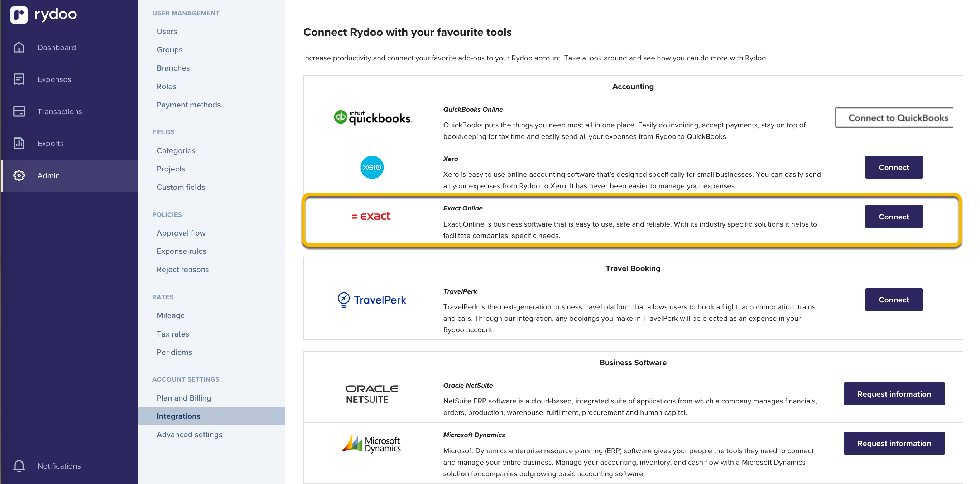Click the Connect to QuickBooks button
This screenshot has width=980, height=484.
point(894,117)
